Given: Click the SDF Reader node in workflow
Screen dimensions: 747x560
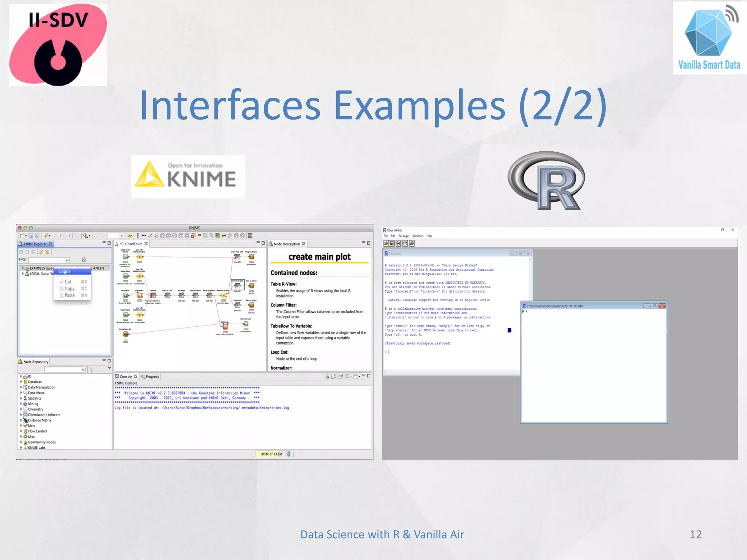Looking at the screenshot, I should click(x=139, y=295).
